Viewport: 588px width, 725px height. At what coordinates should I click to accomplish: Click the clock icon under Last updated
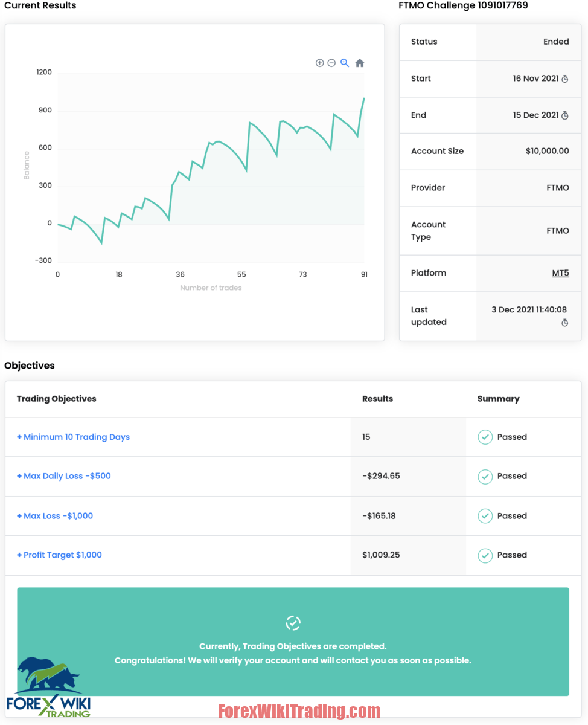tap(565, 323)
